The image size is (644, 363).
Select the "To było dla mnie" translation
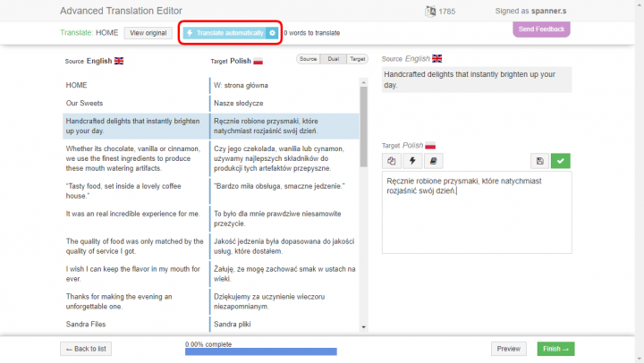(x=284, y=218)
